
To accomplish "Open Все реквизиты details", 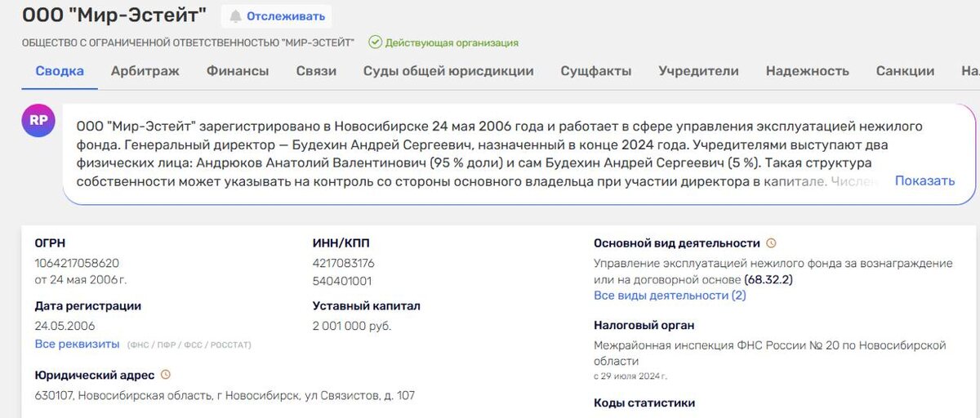I will tap(77, 345).
